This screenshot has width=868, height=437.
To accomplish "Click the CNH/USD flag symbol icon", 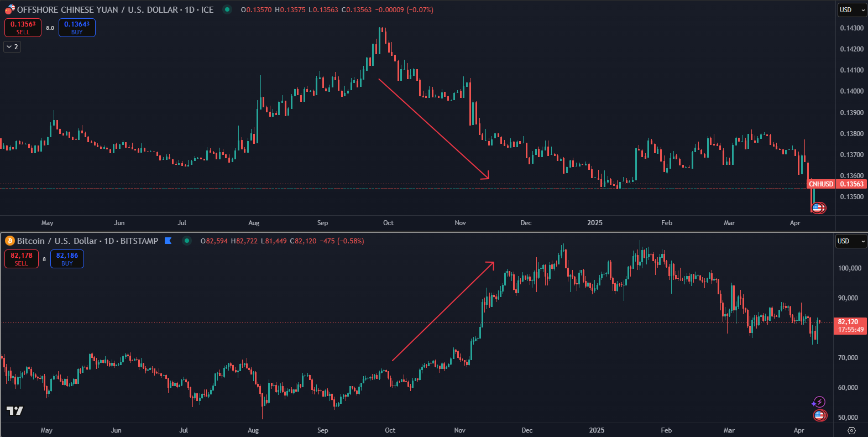I will coord(9,9).
